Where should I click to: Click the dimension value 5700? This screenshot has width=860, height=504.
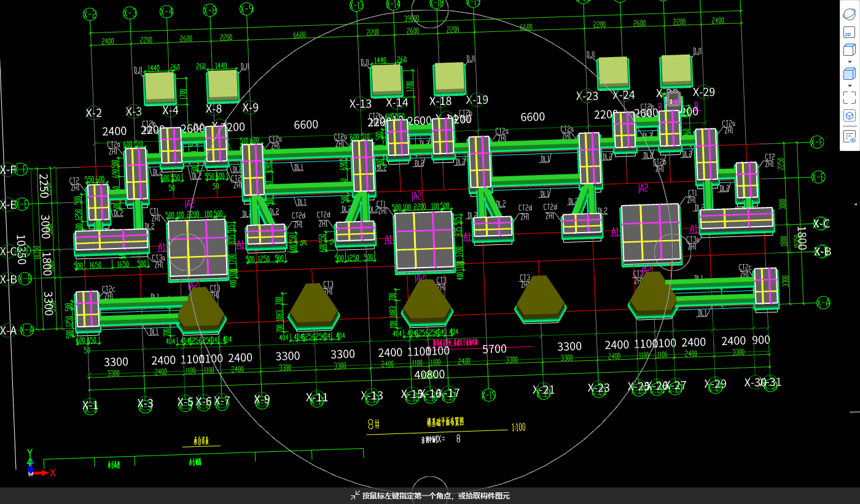(495, 349)
